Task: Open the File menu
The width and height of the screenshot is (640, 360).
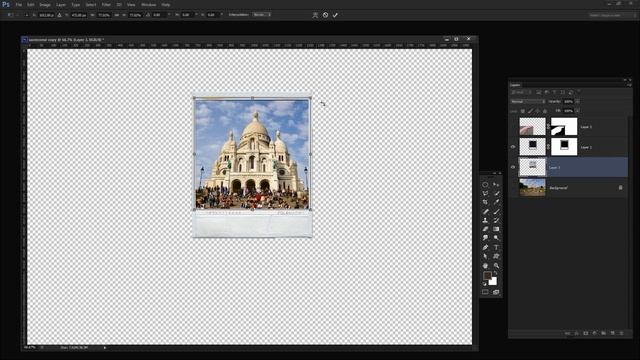Action: tap(18, 5)
